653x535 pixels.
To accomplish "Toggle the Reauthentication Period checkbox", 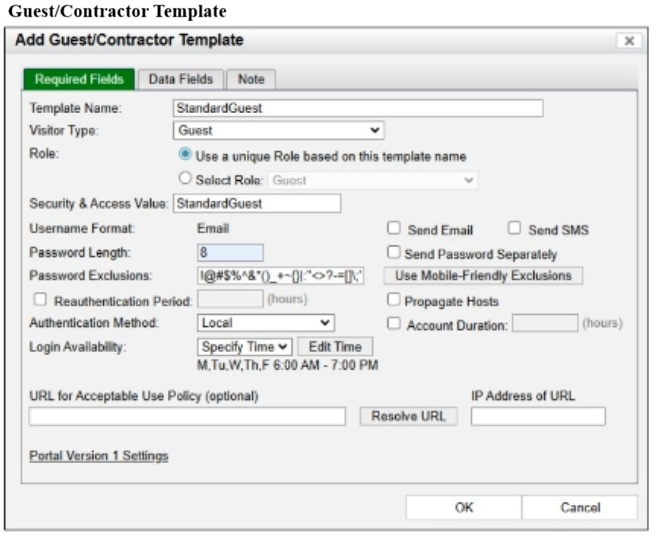I will pos(40,299).
